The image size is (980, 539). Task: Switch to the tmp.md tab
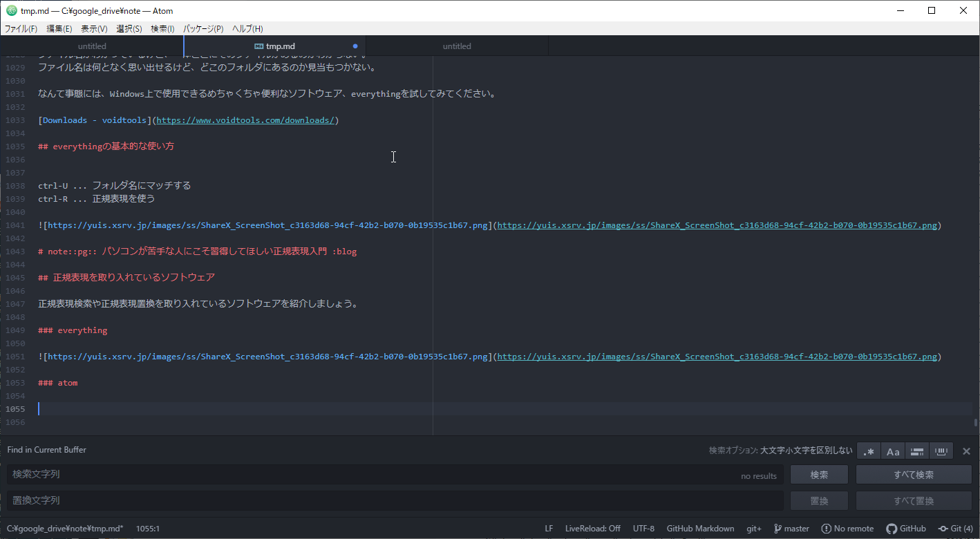coord(280,46)
